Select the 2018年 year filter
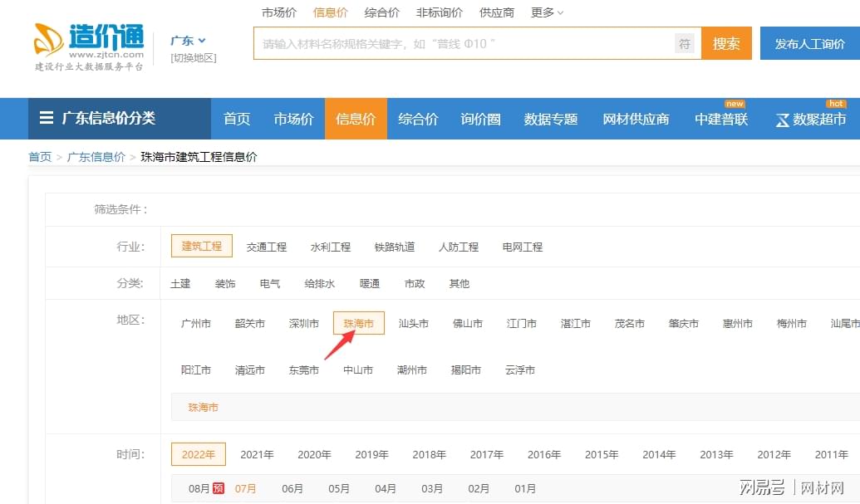Screen dimensions: 860x504 click(x=429, y=455)
